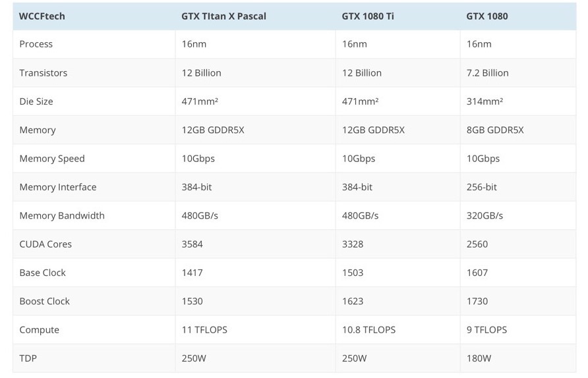Click the 320GB/s memory bandwidth cell

[x=485, y=215]
